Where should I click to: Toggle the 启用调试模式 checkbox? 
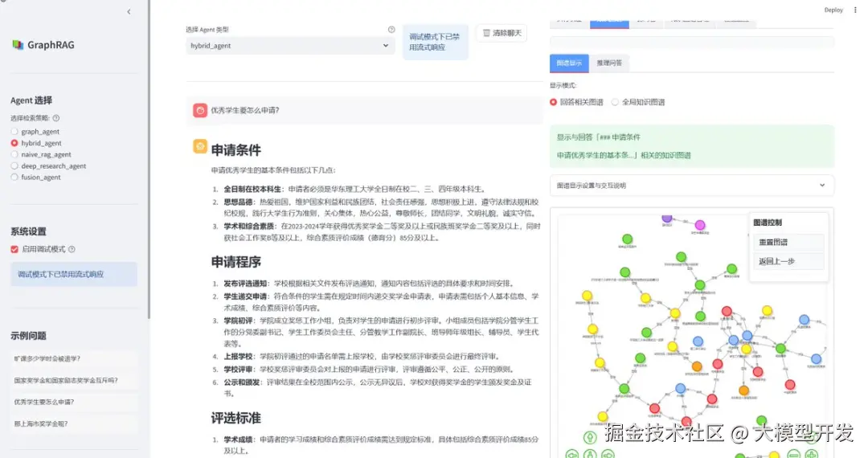point(14,249)
